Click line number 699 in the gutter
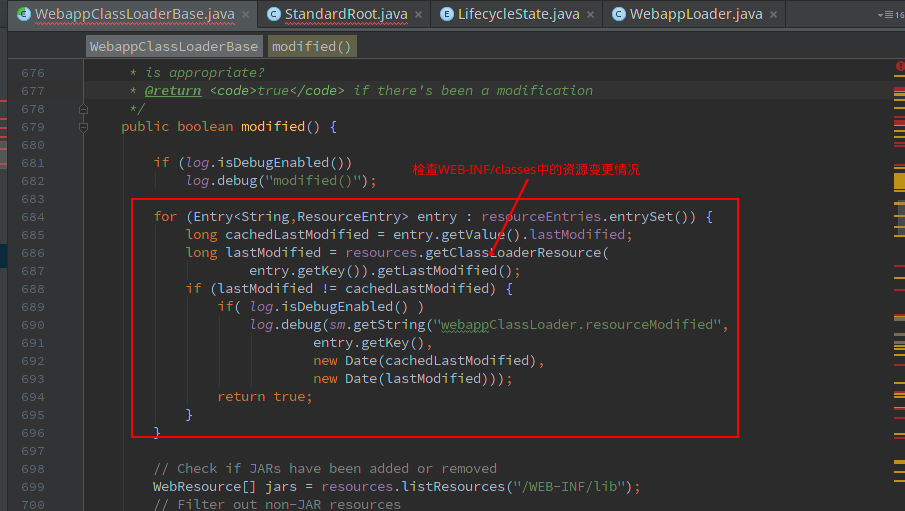Viewport: 905px width, 511px height. point(32,487)
